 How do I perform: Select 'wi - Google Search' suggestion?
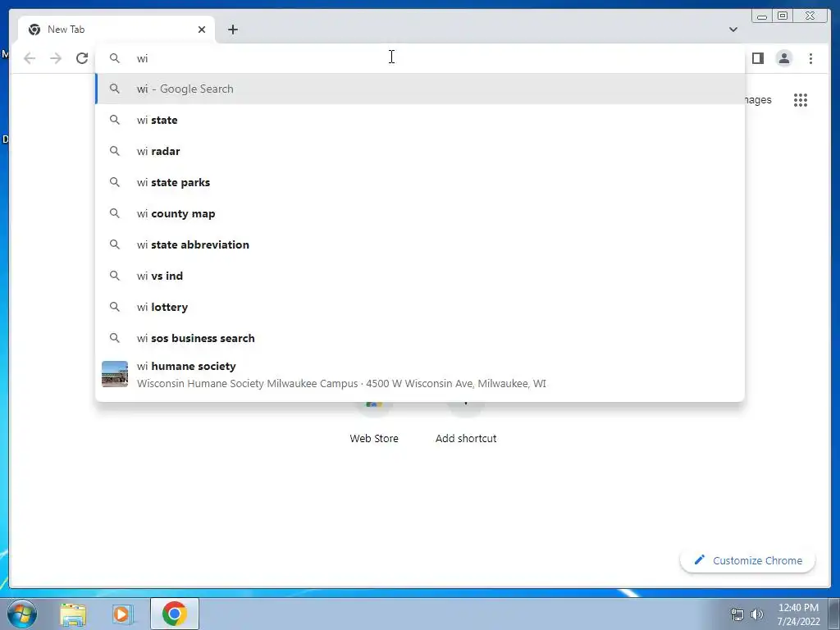(x=420, y=89)
